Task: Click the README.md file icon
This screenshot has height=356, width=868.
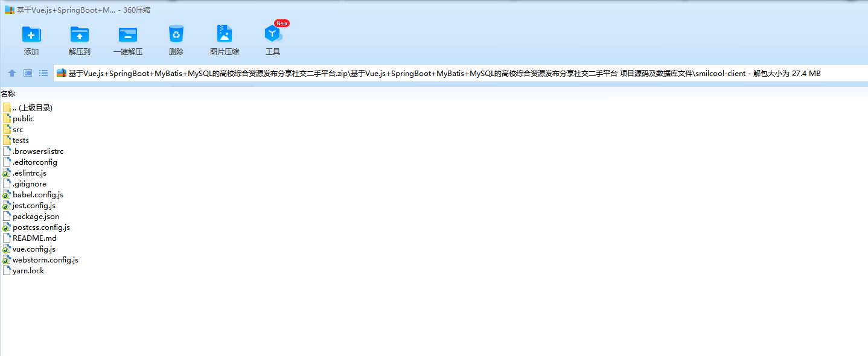Action: (x=7, y=238)
